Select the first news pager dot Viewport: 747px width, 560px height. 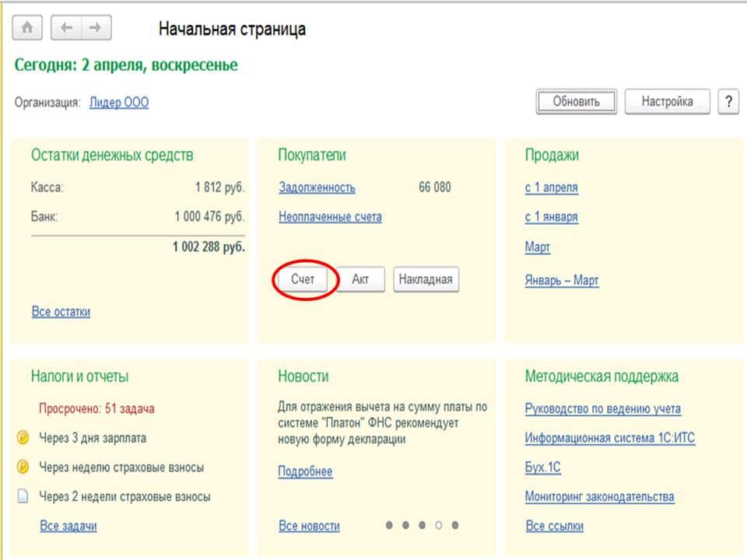point(389,525)
